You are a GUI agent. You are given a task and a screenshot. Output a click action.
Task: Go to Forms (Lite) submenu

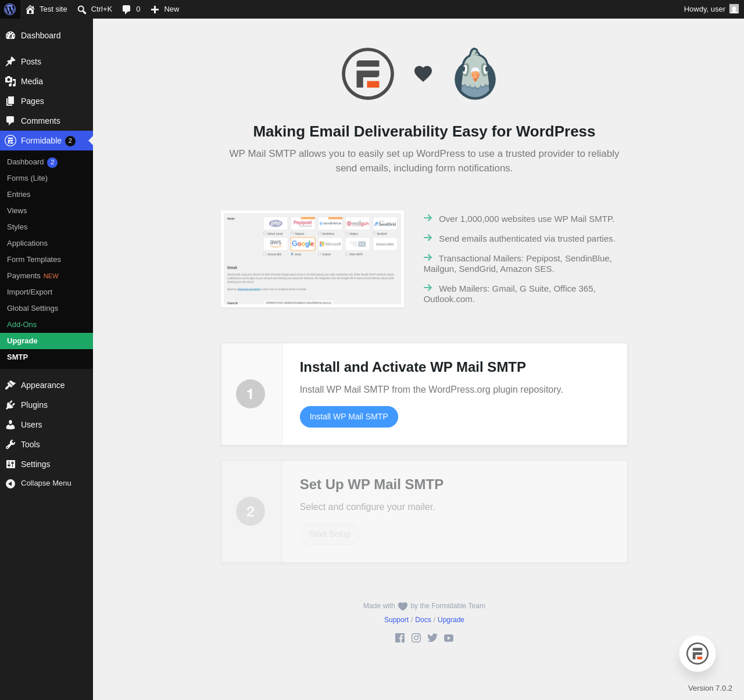[x=46, y=178]
